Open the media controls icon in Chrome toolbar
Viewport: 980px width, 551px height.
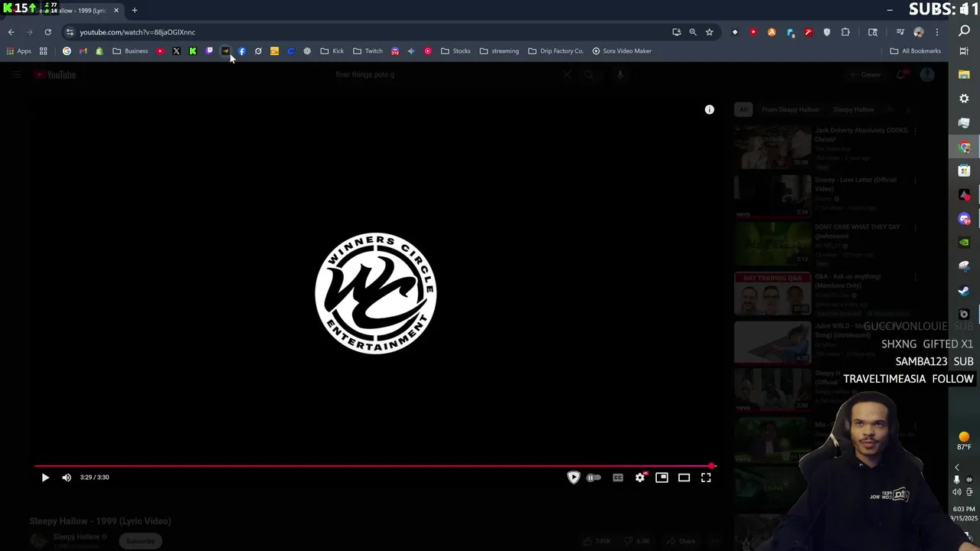point(900,32)
